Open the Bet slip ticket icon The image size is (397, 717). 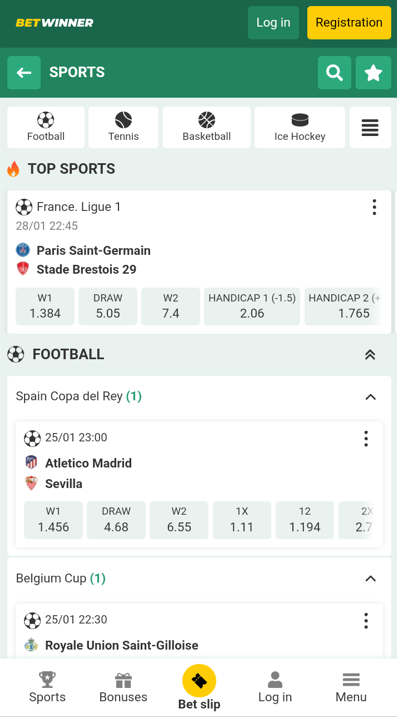tap(199, 681)
